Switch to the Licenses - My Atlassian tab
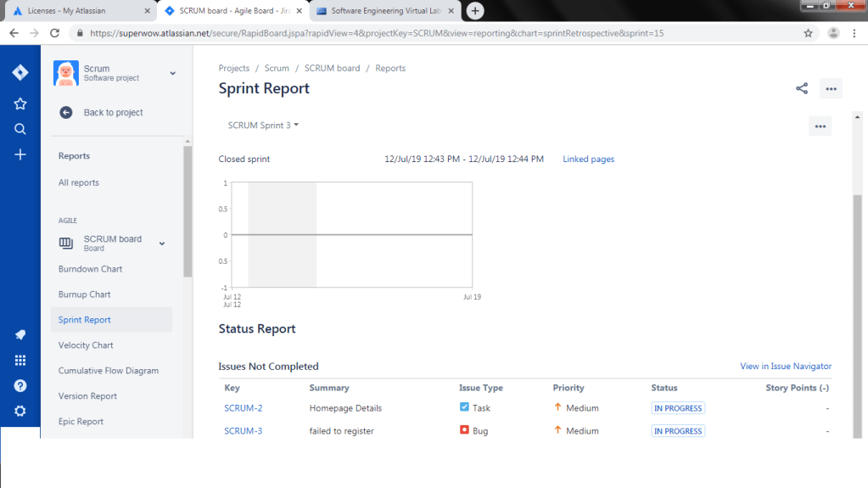868x488 pixels. tap(78, 11)
